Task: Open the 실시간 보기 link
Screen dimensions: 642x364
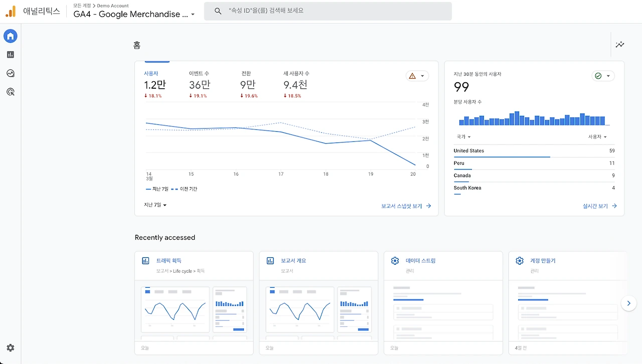Action: coord(600,206)
